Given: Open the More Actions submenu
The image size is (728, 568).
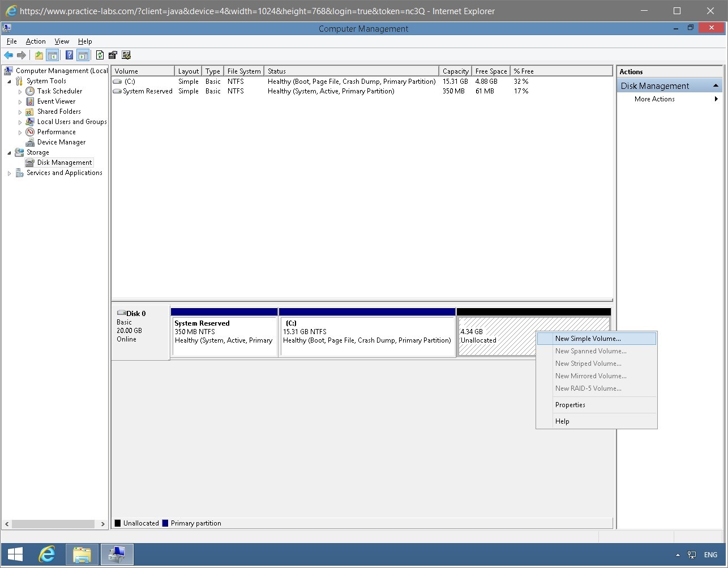Looking at the screenshot, I should [x=654, y=99].
